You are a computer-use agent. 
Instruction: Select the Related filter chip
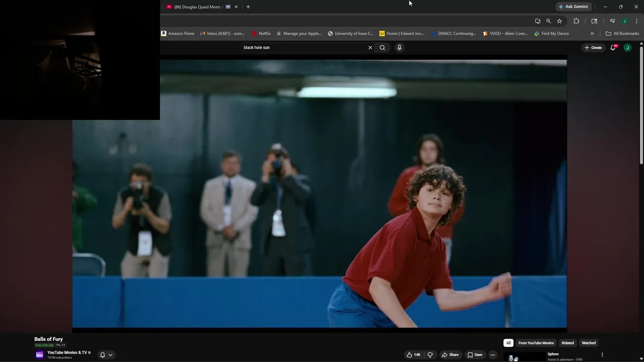[568, 343]
